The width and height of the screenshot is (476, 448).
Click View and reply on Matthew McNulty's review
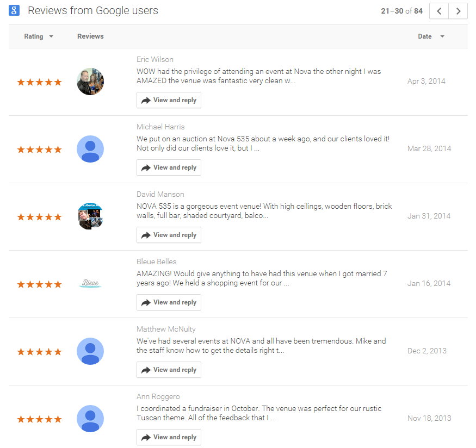point(169,370)
